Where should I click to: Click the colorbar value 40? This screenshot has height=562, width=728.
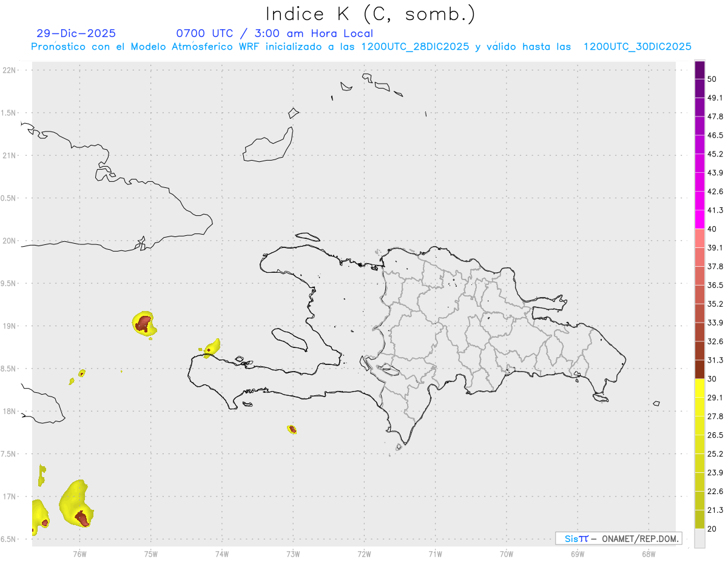pyautogui.click(x=712, y=229)
